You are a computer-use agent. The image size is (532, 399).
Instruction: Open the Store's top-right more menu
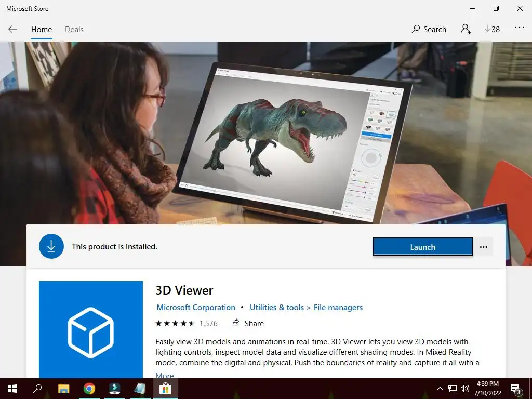click(x=519, y=28)
